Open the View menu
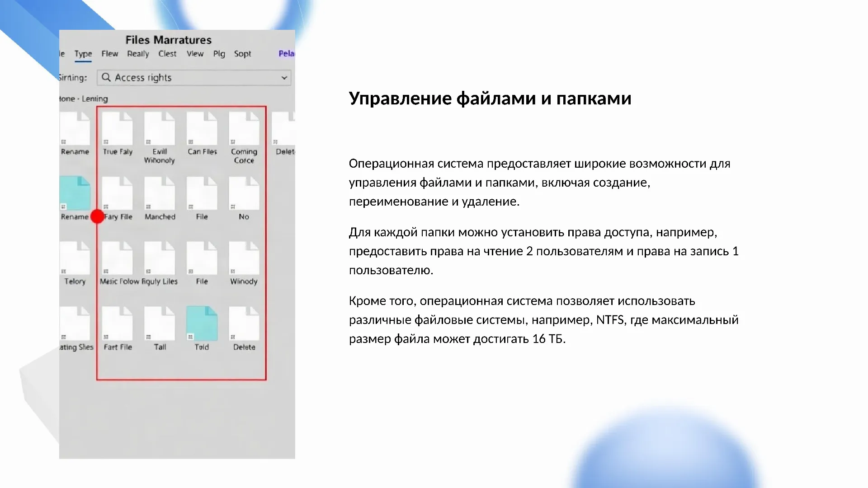868x488 pixels. point(195,54)
